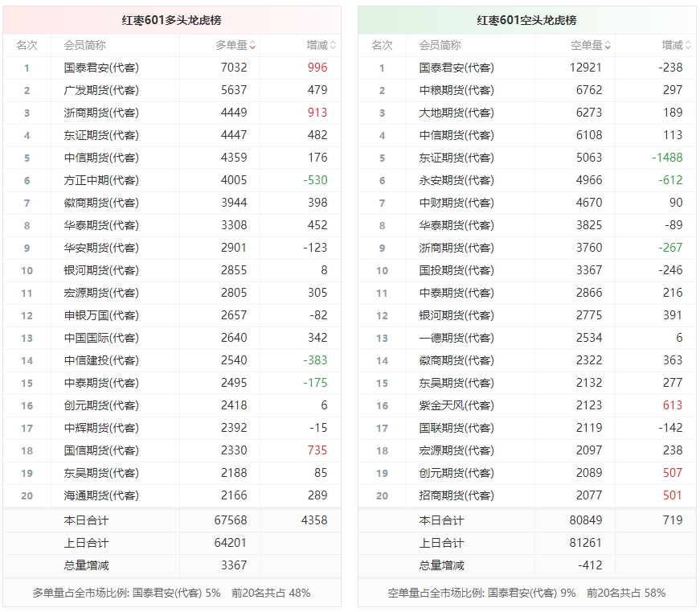This screenshot has width=700, height=612.
Task: Click 上日合计 label in short table
Action: (x=441, y=543)
